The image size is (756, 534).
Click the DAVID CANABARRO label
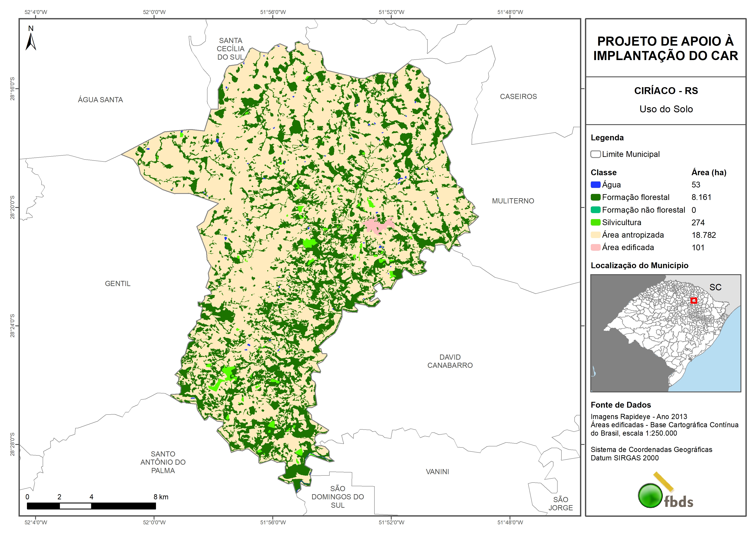pos(450,361)
